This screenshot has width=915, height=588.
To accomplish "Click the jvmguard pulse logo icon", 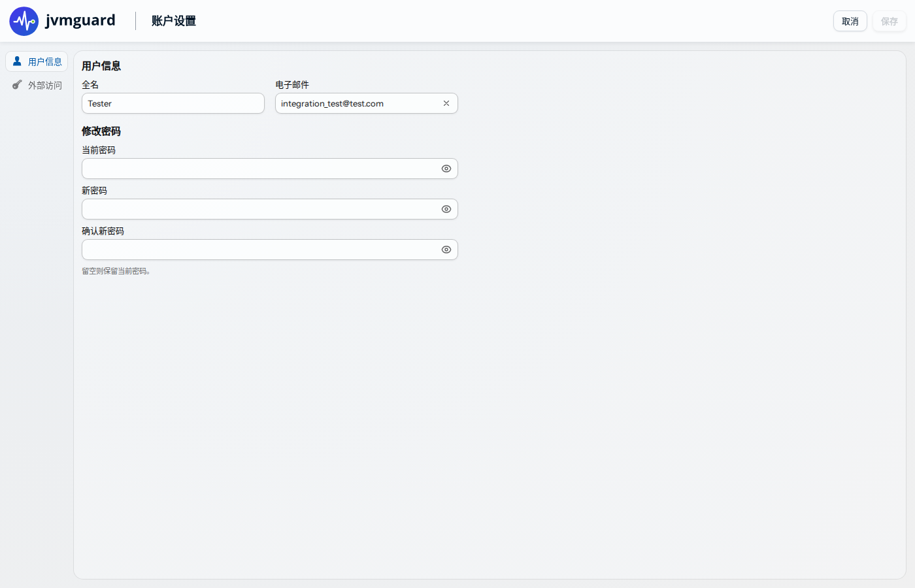I will point(24,21).
